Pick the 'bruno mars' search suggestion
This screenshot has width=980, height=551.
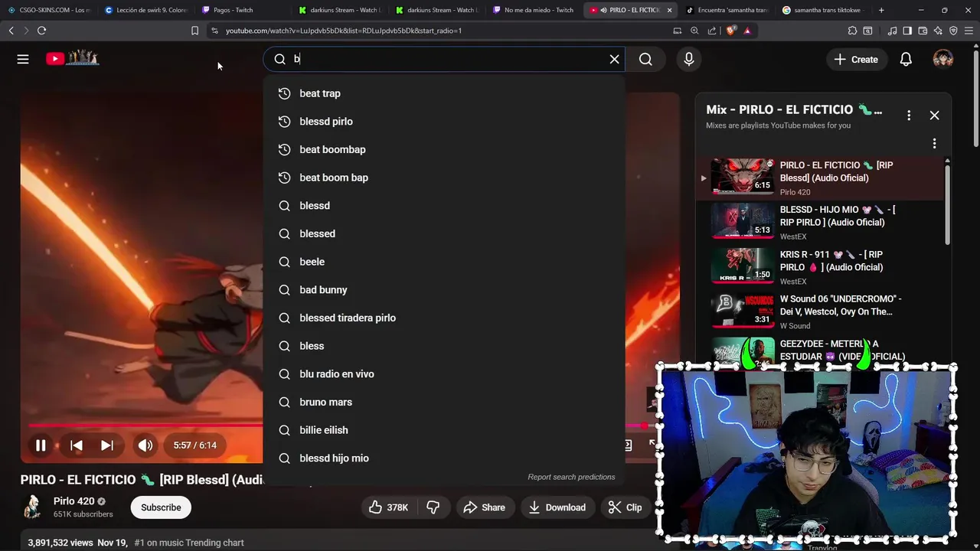444,402
